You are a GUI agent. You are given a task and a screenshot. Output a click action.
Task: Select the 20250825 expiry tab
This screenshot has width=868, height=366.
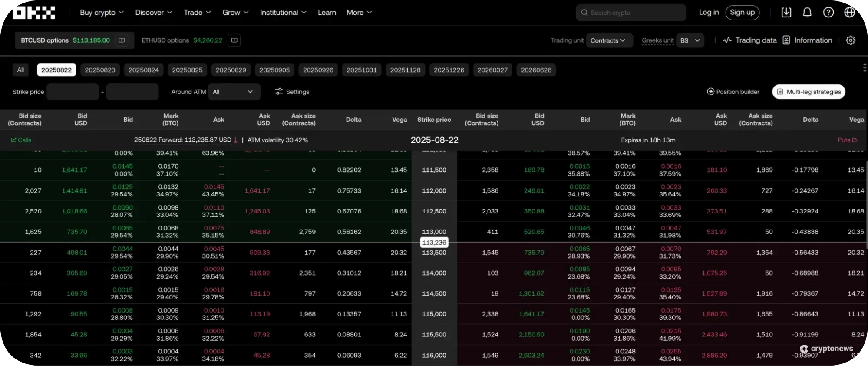(187, 70)
